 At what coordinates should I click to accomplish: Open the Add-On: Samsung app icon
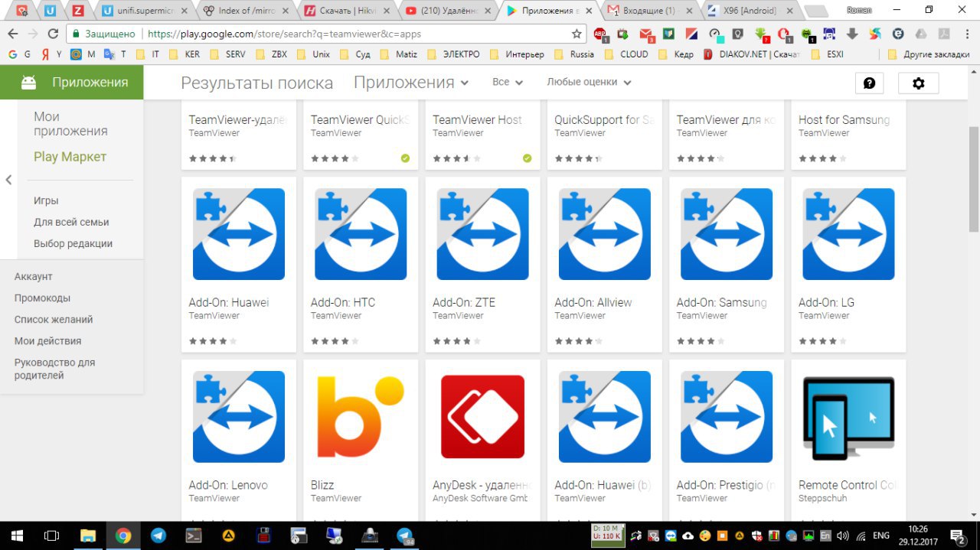click(727, 234)
